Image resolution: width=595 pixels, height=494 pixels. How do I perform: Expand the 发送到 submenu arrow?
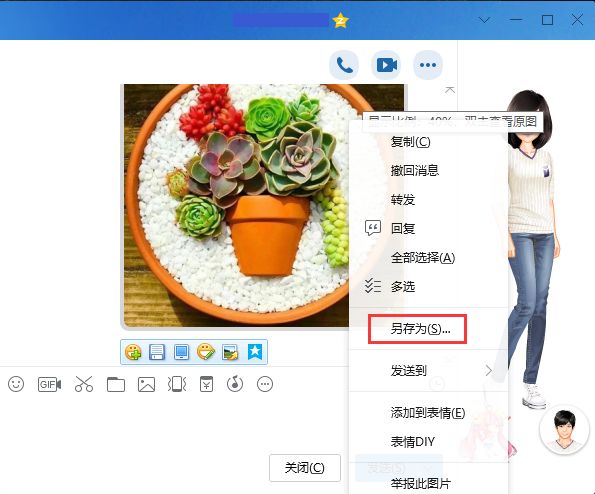pyautogui.click(x=489, y=371)
